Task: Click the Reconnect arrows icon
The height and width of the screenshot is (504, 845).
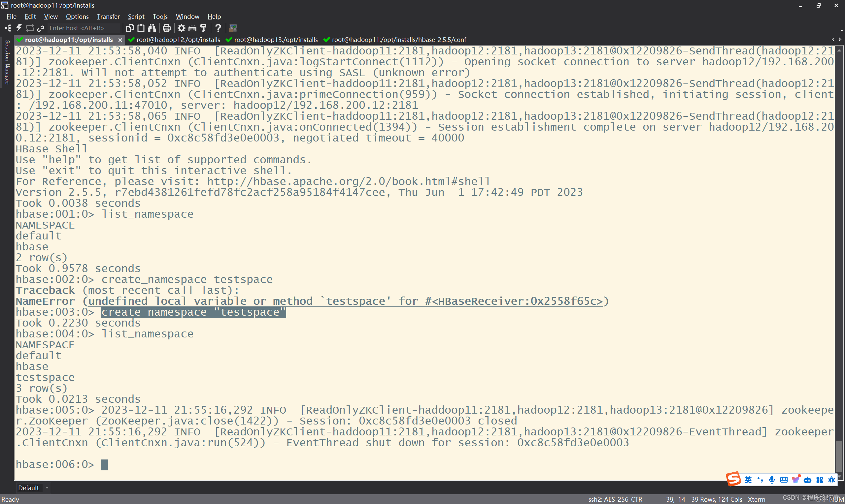Action: click(x=30, y=28)
